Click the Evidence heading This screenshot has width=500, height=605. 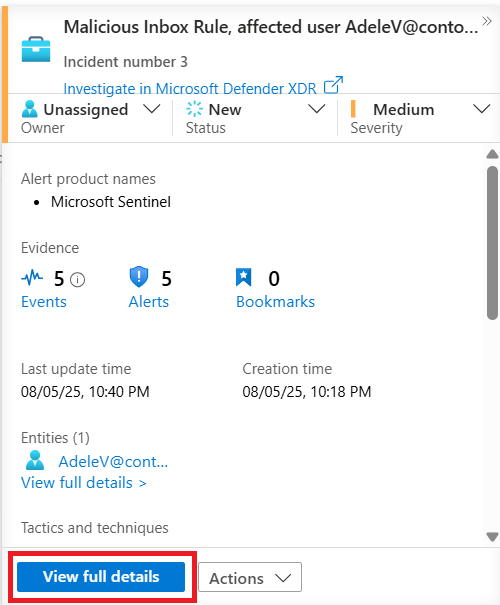(x=50, y=248)
